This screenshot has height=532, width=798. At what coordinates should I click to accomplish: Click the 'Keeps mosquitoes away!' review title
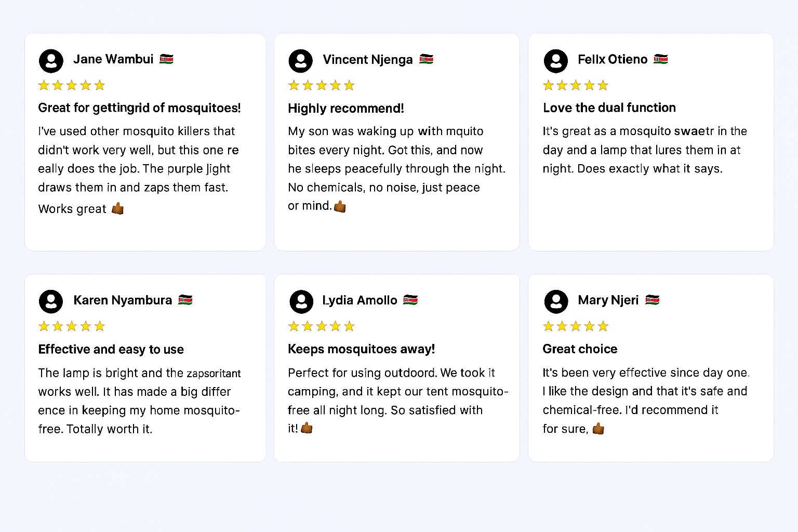(x=361, y=349)
